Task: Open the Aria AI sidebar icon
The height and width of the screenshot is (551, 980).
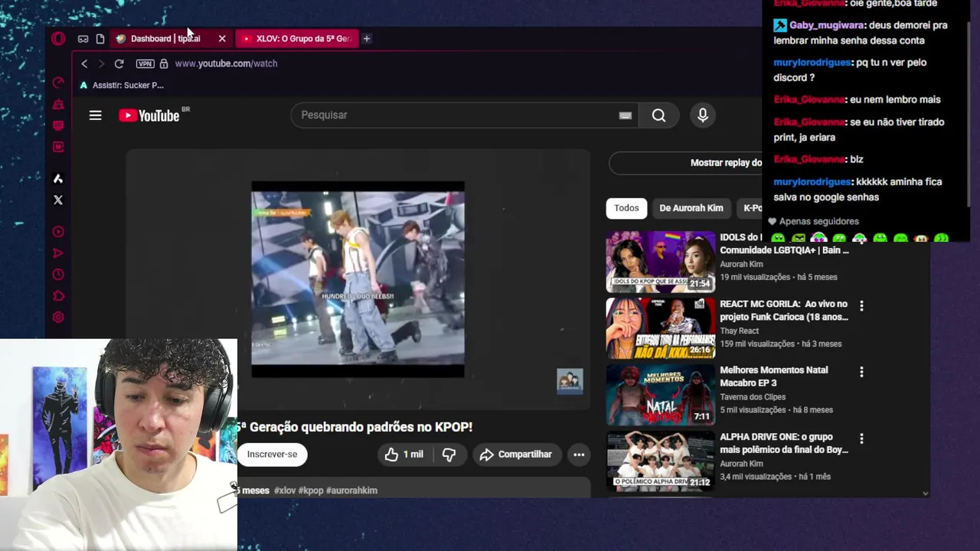Action: click(58, 178)
